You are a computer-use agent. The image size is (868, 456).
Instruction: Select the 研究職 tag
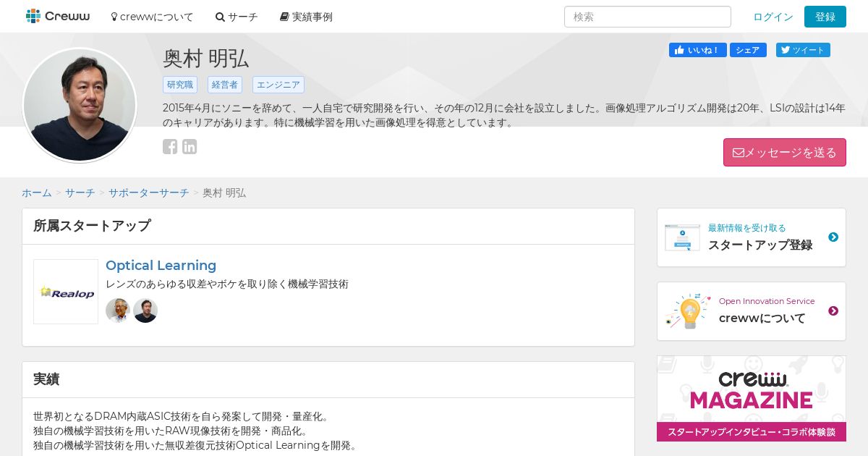click(180, 85)
